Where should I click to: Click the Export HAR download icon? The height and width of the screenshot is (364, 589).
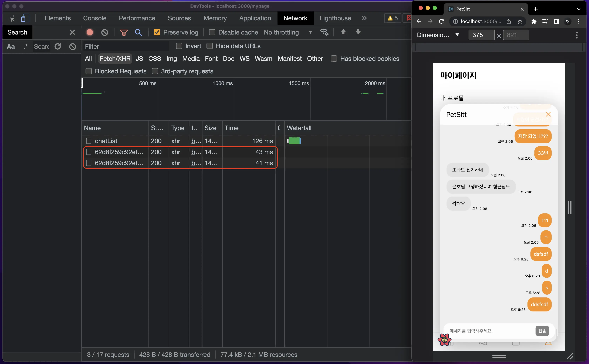click(358, 32)
